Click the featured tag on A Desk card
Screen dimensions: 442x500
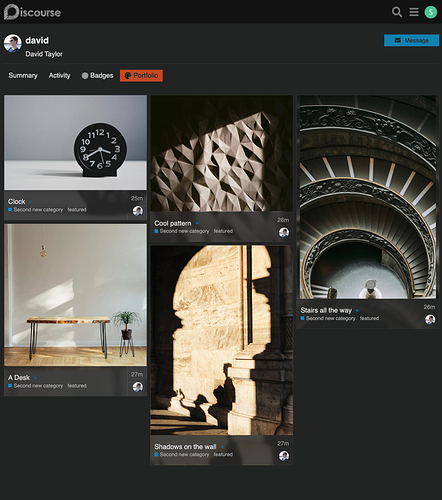[x=77, y=386]
